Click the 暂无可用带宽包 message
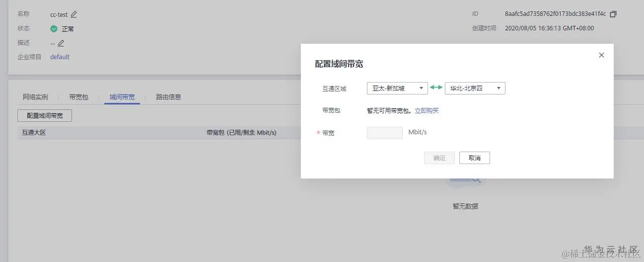The height and width of the screenshot is (262, 644). (x=390, y=110)
